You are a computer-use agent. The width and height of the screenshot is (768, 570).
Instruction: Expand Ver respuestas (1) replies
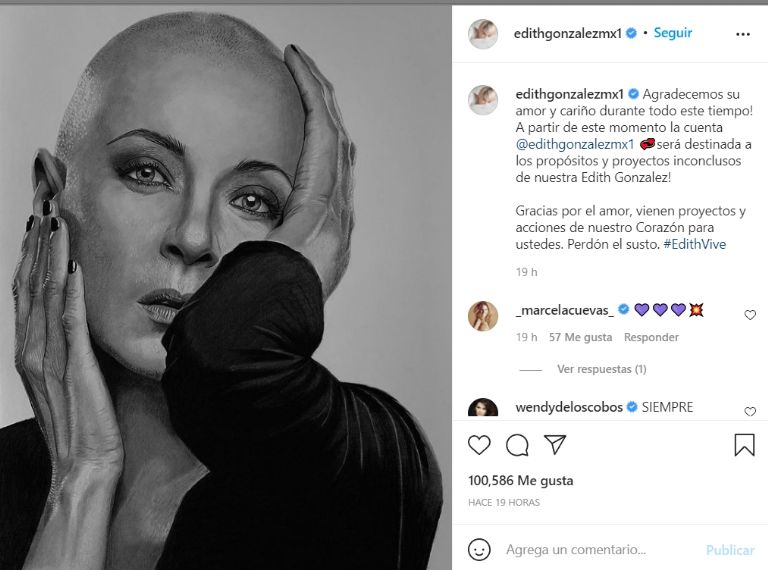[x=601, y=369]
